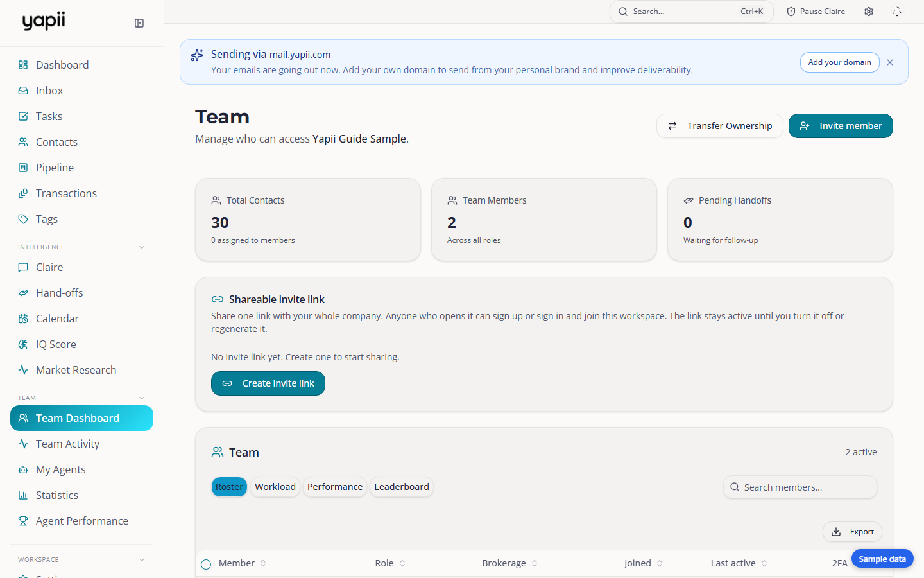Select the Roster tab
Image resolution: width=924 pixels, height=578 pixels.
pyautogui.click(x=229, y=487)
